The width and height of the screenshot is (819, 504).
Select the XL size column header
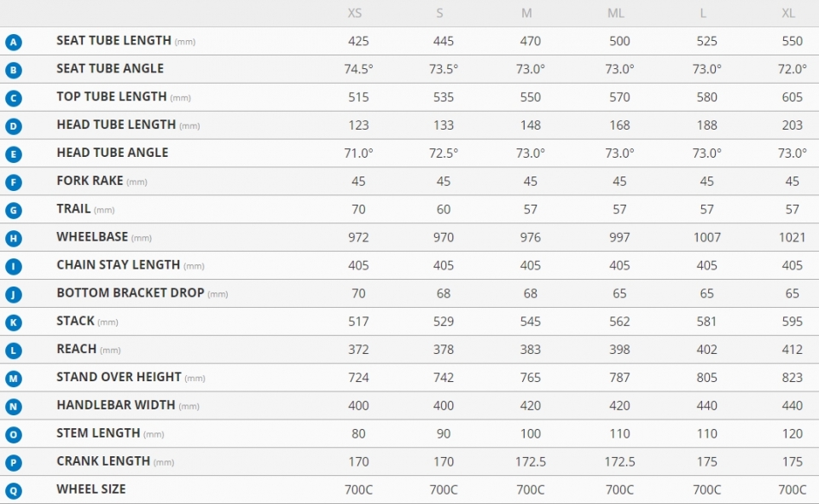pos(788,13)
